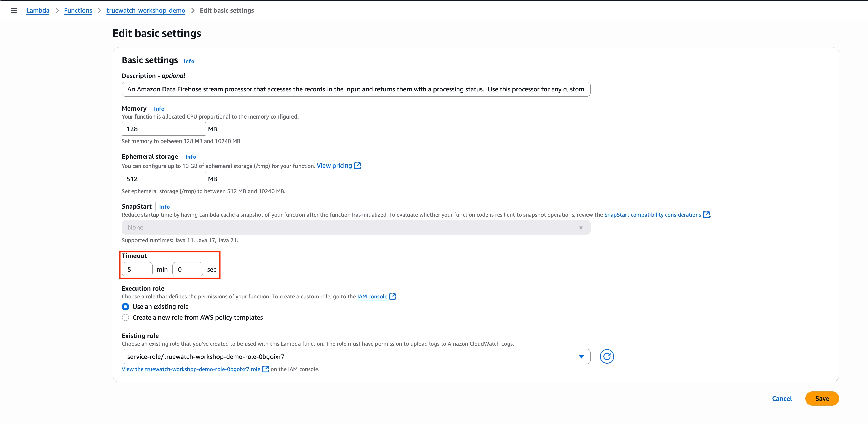Viewport: 868px width, 424px height.
Task: Open the Existing role dropdown
Action: pyautogui.click(x=356, y=357)
